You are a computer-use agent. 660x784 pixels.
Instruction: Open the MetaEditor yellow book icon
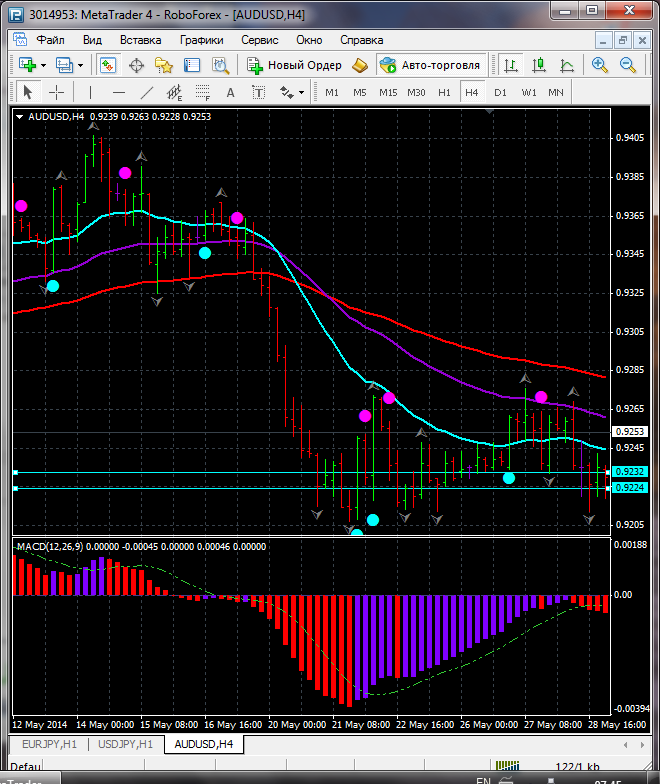click(x=360, y=66)
